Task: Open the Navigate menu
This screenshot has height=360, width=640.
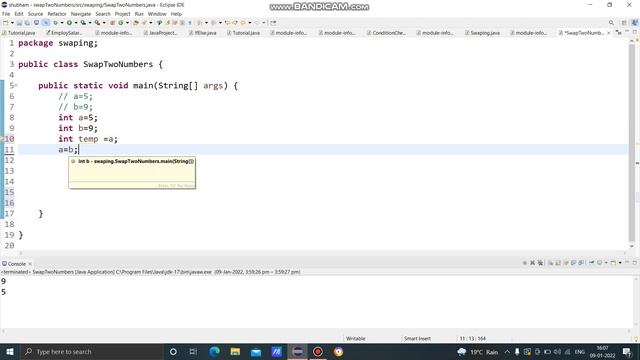Action: pyautogui.click(x=81, y=14)
